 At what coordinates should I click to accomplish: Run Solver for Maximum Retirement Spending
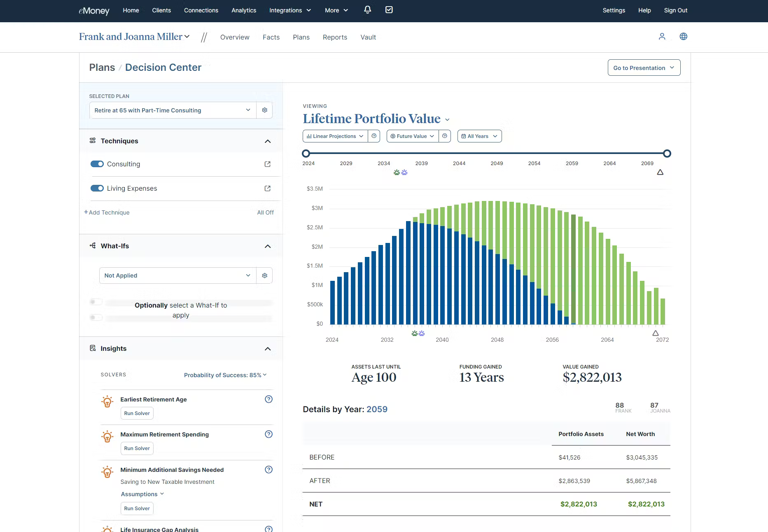tap(137, 448)
